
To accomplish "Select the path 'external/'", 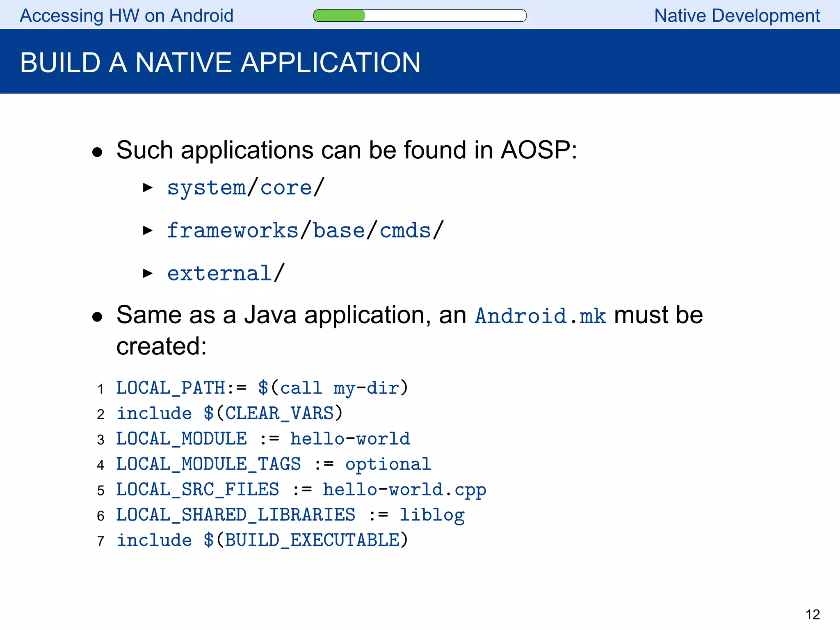I will 226,273.
